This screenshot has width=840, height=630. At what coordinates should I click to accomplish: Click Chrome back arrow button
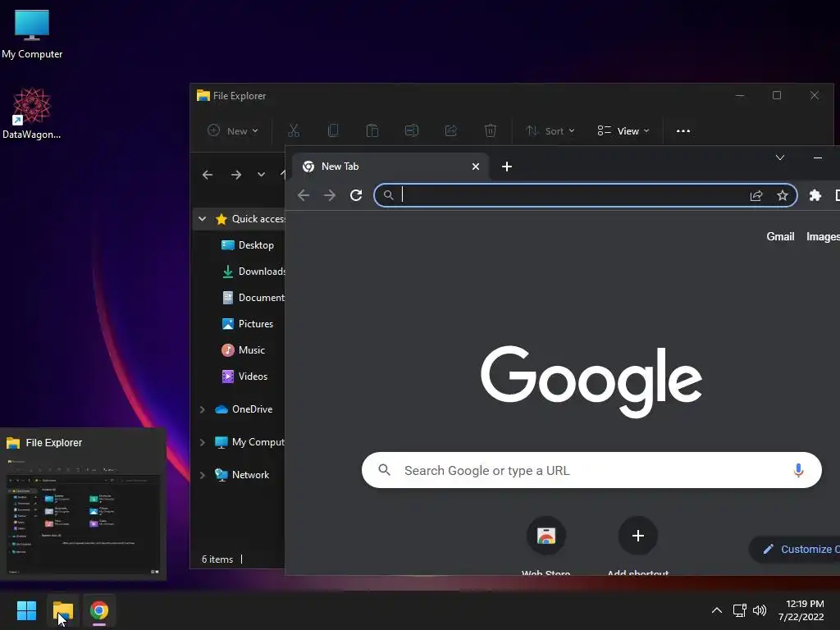[304, 195]
